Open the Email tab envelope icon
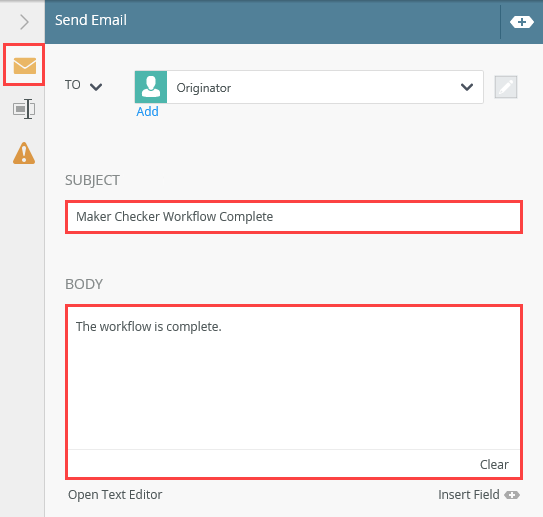The width and height of the screenshot is (543, 517). pos(24,65)
